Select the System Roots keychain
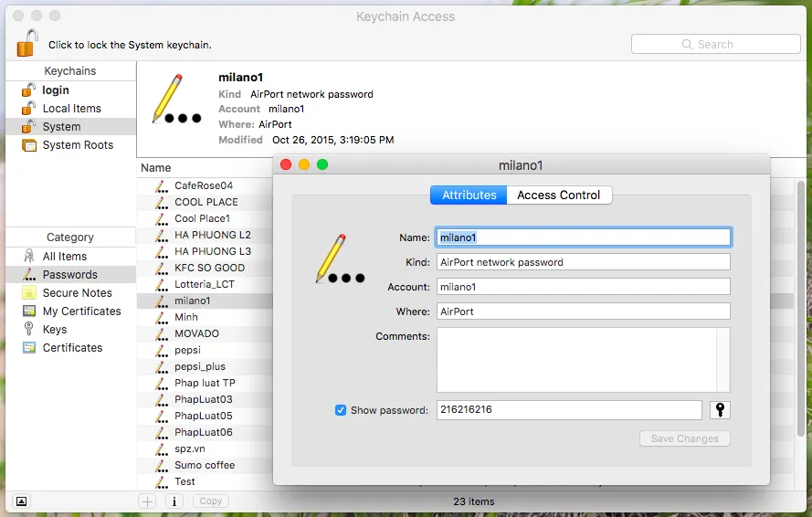Viewport: 812px width, 517px height. click(x=78, y=145)
